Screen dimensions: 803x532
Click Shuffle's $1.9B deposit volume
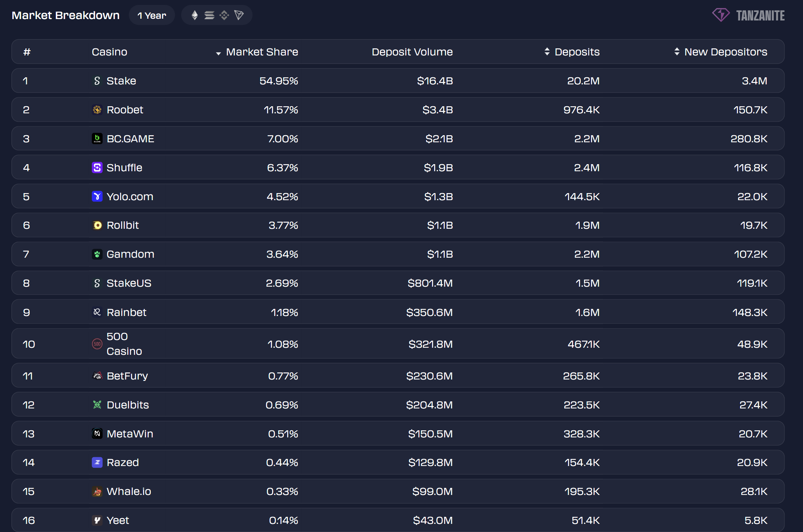438,168
